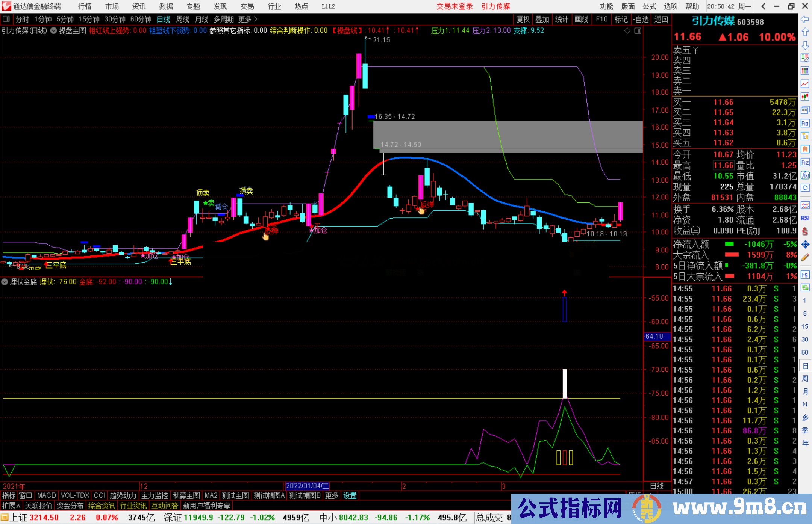Open the 更多 indicators list in bottom bar

(332, 495)
